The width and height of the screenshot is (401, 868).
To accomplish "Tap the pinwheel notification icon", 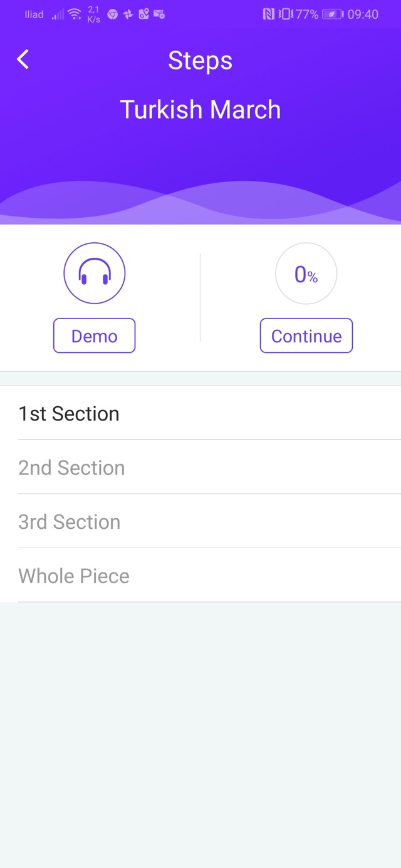I will click(x=128, y=14).
